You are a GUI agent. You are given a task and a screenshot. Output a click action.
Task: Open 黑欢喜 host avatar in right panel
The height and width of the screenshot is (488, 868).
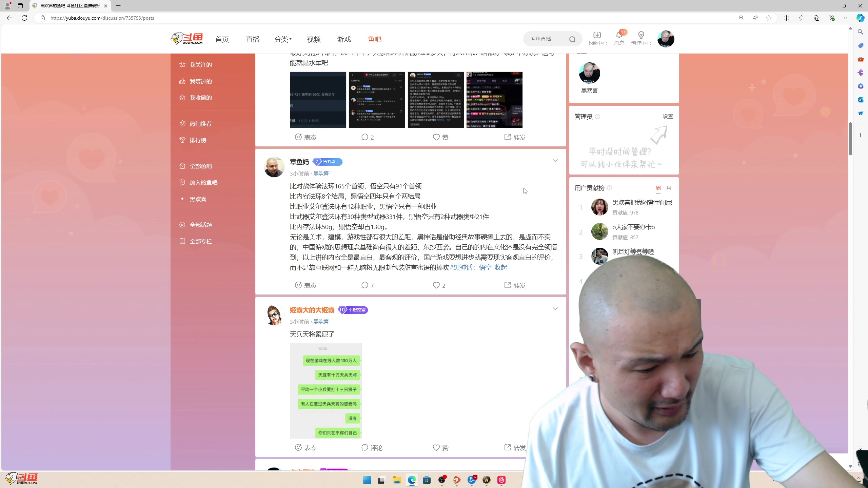[x=589, y=73]
